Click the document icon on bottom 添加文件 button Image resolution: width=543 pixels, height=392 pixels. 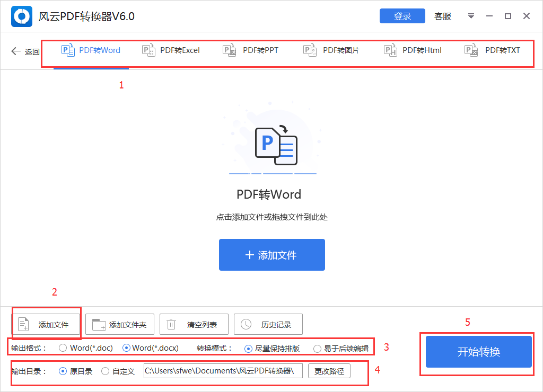[x=23, y=324]
